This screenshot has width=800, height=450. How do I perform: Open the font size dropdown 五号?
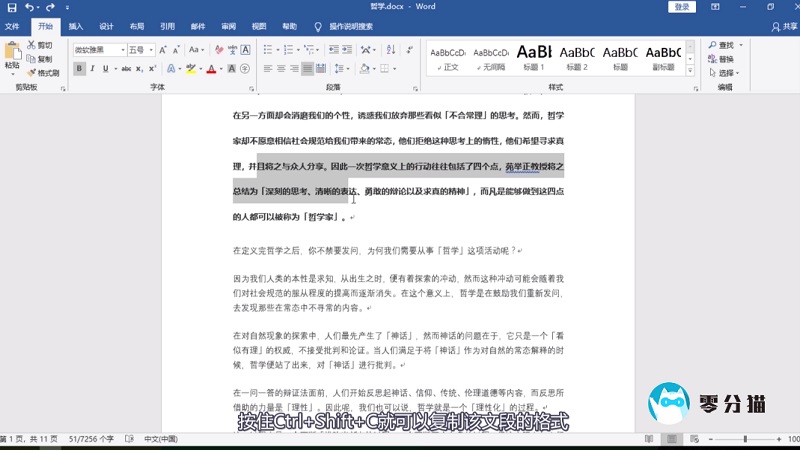point(138,49)
